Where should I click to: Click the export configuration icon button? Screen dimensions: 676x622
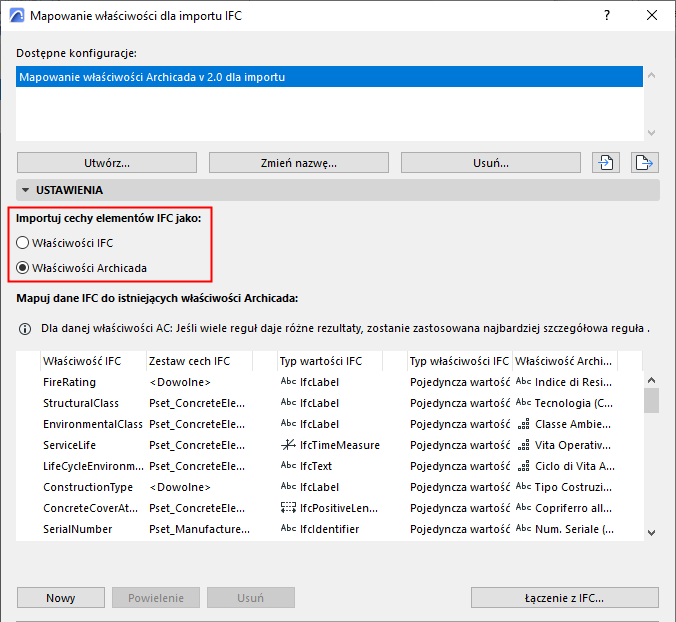pyautogui.click(x=645, y=163)
